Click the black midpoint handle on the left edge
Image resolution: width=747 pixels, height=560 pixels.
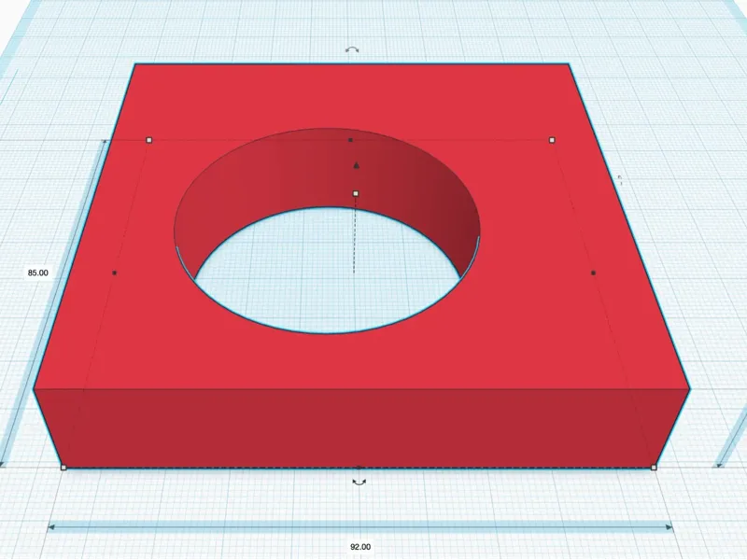pos(114,273)
